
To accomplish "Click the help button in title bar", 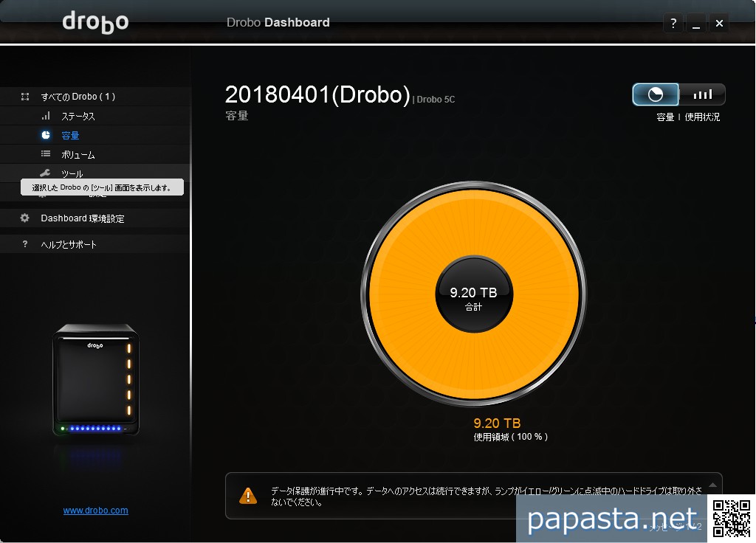I will tap(673, 24).
